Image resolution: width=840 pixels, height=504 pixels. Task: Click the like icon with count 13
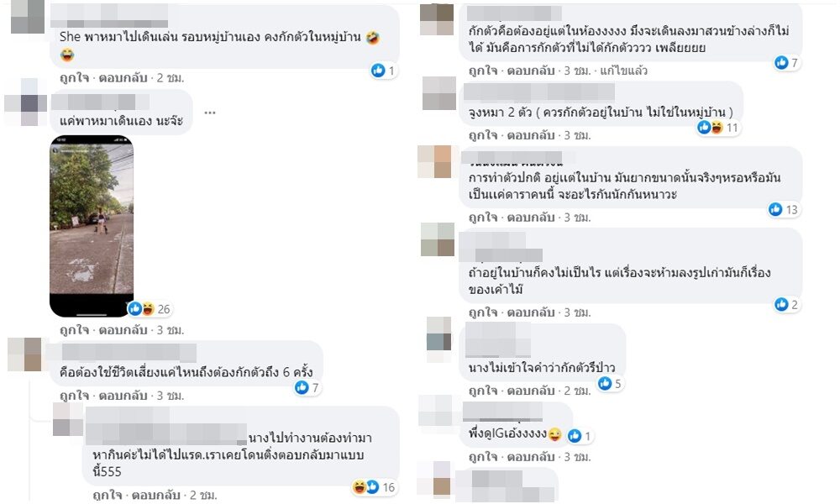click(x=775, y=209)
